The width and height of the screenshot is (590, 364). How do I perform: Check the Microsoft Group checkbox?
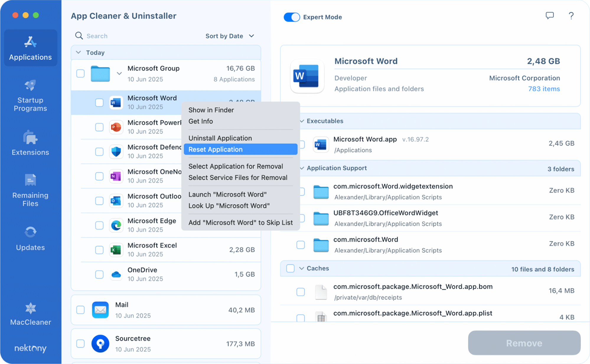(80, 73)
